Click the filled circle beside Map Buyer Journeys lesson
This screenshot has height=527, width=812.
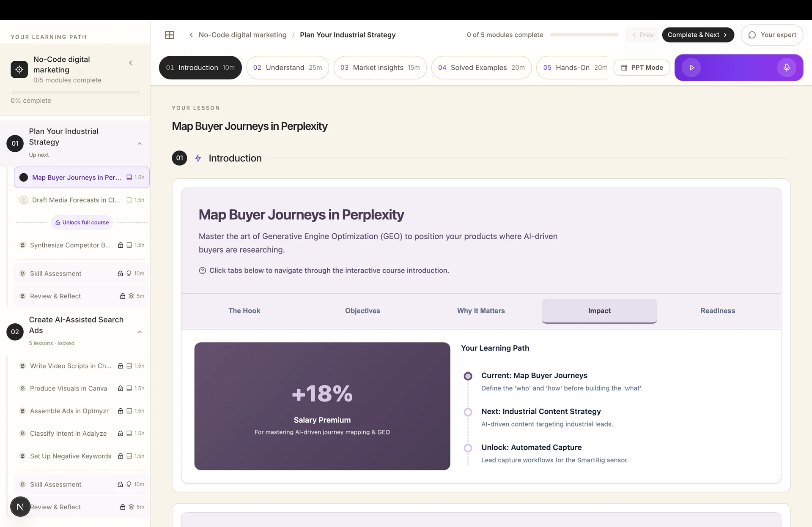(x=24, y=177)
